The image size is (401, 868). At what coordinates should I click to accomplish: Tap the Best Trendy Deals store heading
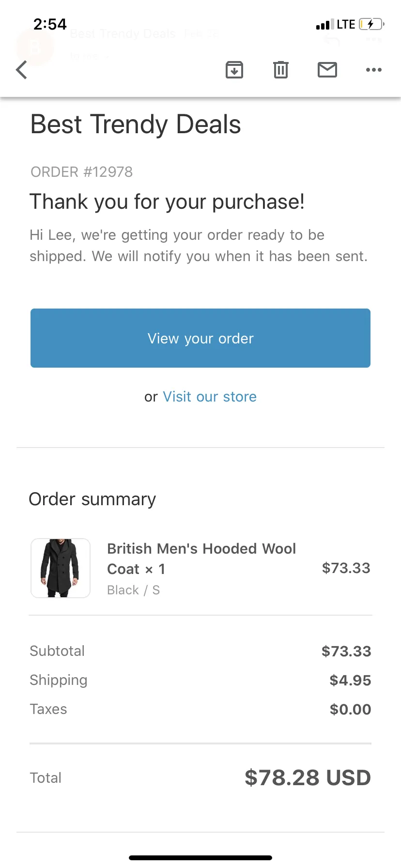click(136, 124)
